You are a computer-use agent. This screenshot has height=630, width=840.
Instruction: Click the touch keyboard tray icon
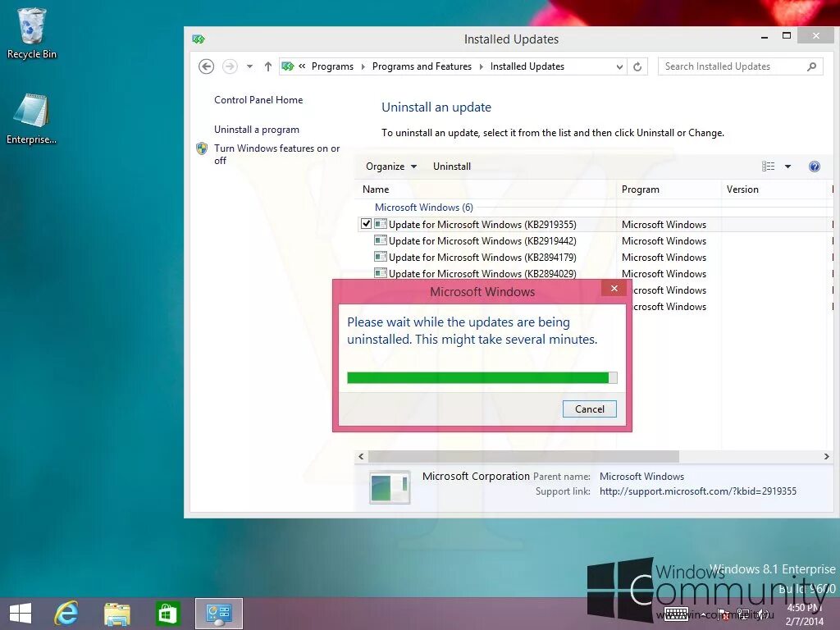[676, 614]
